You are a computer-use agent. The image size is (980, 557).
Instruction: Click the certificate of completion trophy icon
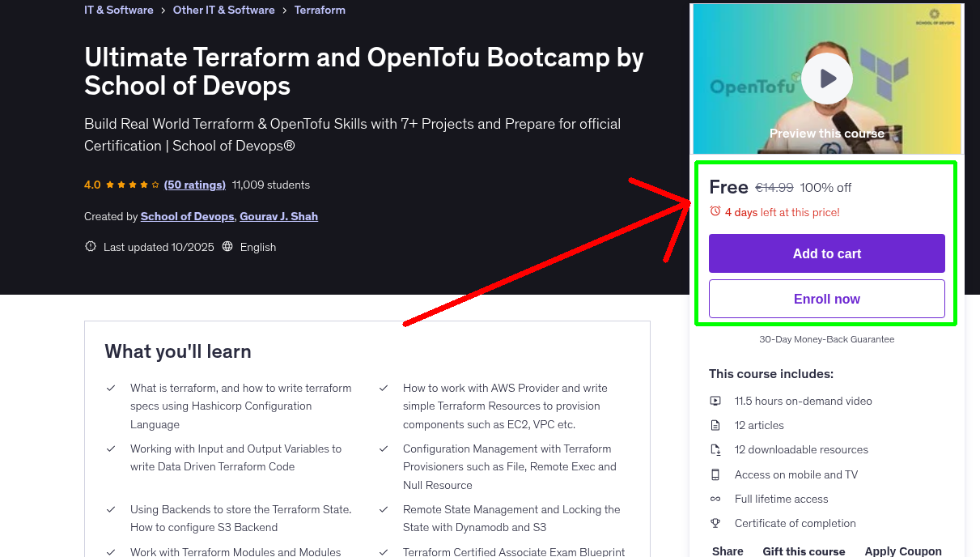point(715,523)
